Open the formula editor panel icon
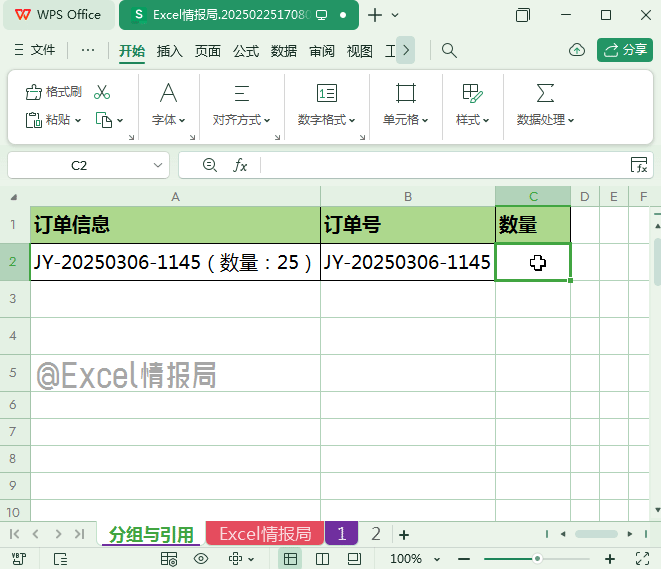661x569 pixels. coord(639,165)
